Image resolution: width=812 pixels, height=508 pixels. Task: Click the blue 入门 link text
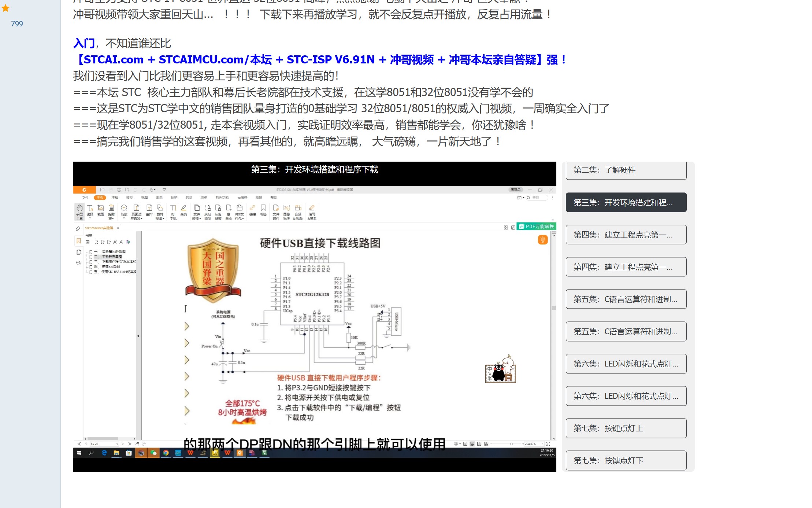pyautogui.click(x=84, y=43)
